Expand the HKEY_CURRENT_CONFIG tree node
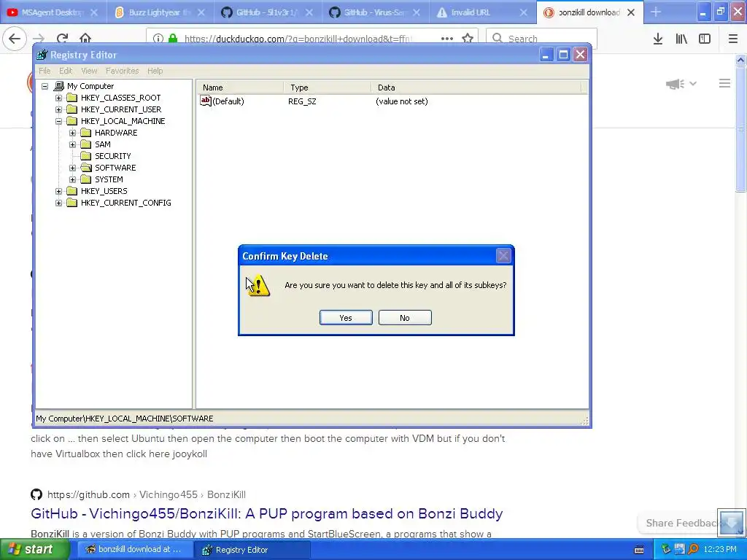This screenshot has height=560, width=747. pos(58,203)
